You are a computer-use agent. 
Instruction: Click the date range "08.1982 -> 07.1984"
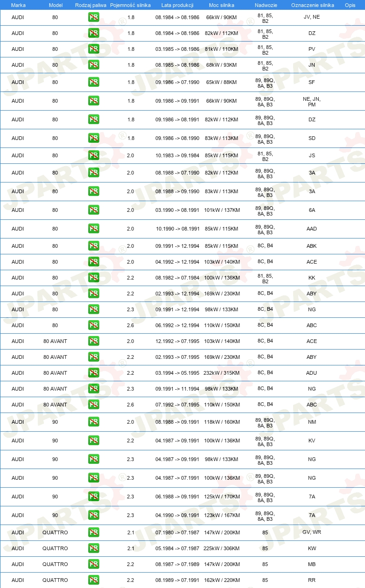(x=177, y=278)
